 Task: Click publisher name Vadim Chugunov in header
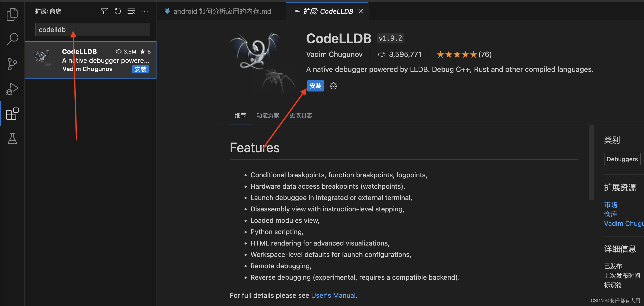click(334, 55)
